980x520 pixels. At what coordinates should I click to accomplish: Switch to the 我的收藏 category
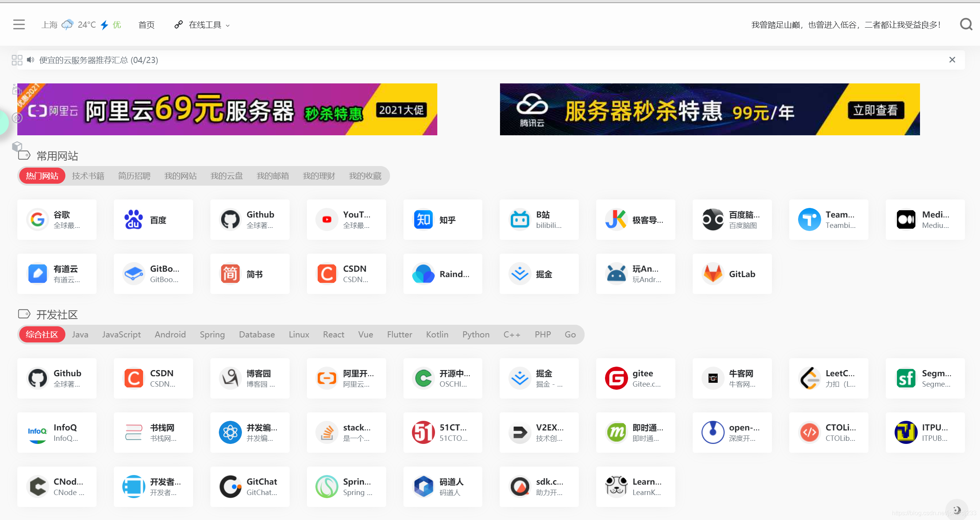click(365, 176)
